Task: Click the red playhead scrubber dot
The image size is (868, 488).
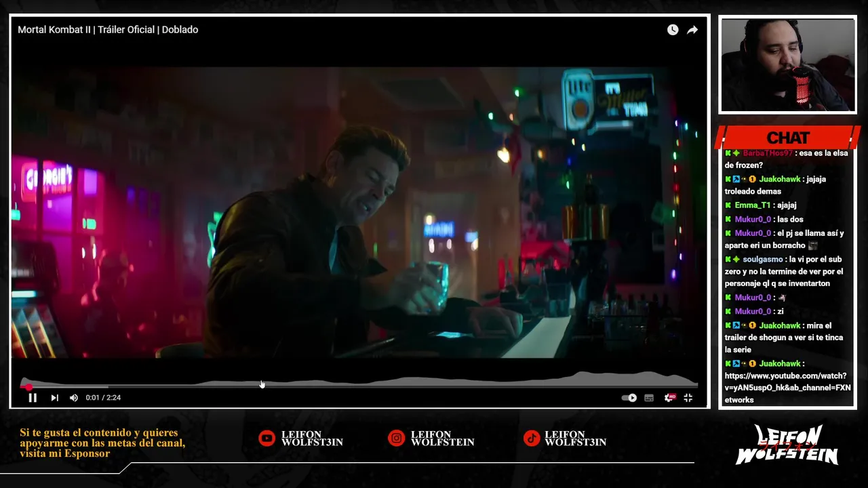Action: 28,387
